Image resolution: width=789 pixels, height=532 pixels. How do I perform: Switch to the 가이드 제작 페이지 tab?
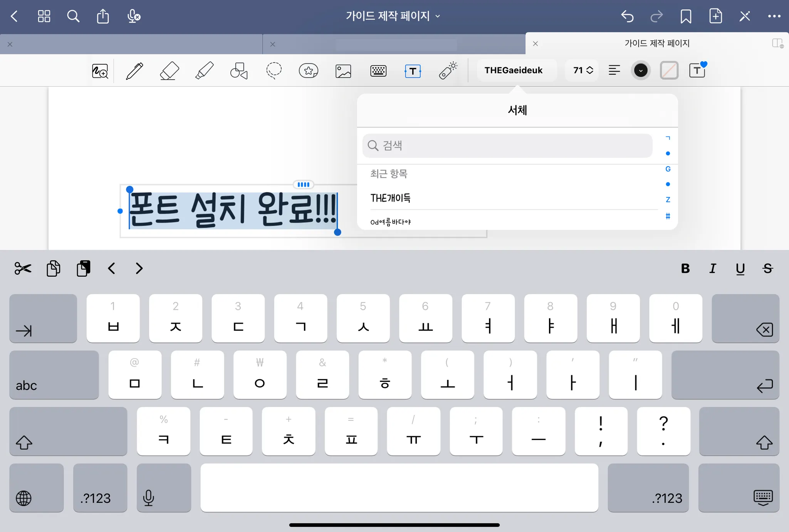pyautogui.click(x=656, y=43)
